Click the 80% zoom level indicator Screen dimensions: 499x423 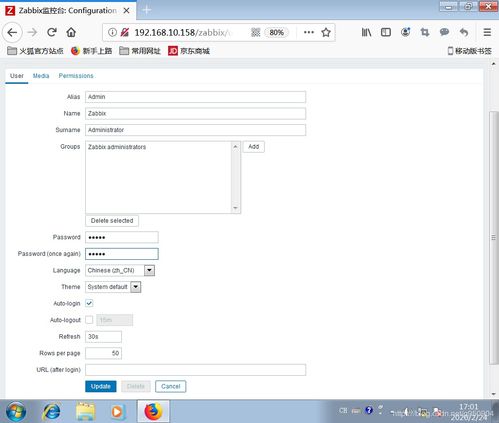click(x=276, y=32)
